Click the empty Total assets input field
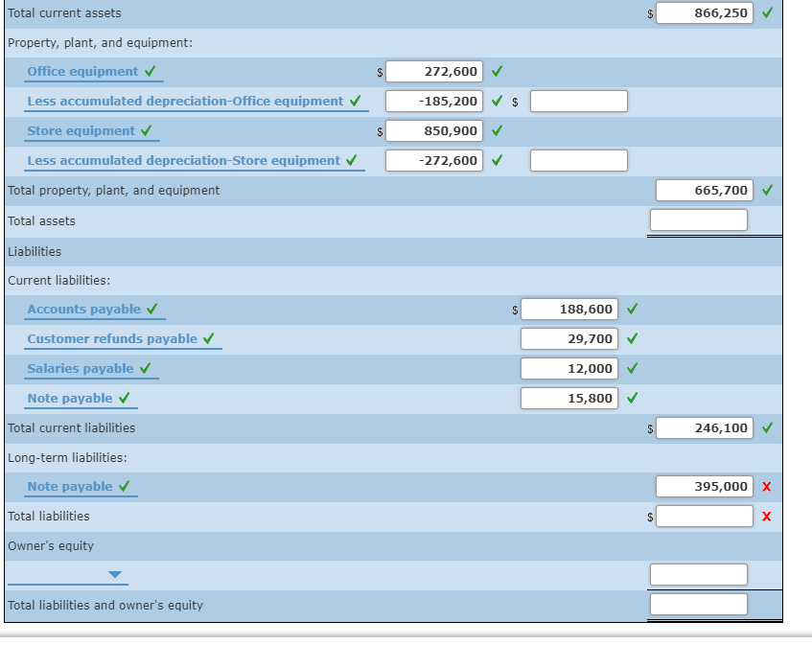The width and height of the screenshot is (812, 645). tap(698, 219)
